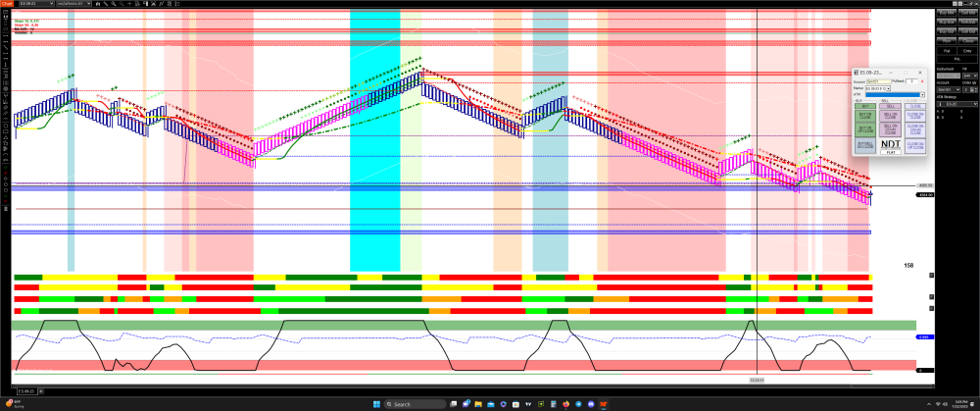This screenshot has width=980, height=411.
Task: Click the CLOSE button in NDT CLOSE group
Action: [915, 106]
